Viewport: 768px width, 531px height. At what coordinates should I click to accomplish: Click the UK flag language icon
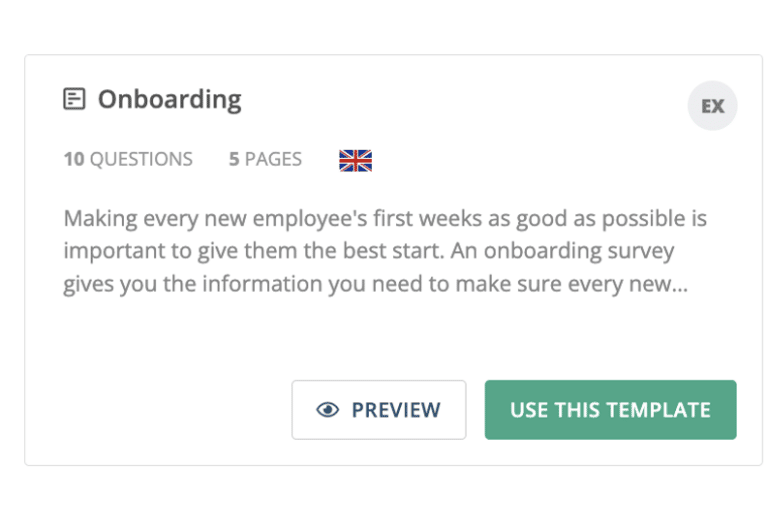click(x=356, y=161)
